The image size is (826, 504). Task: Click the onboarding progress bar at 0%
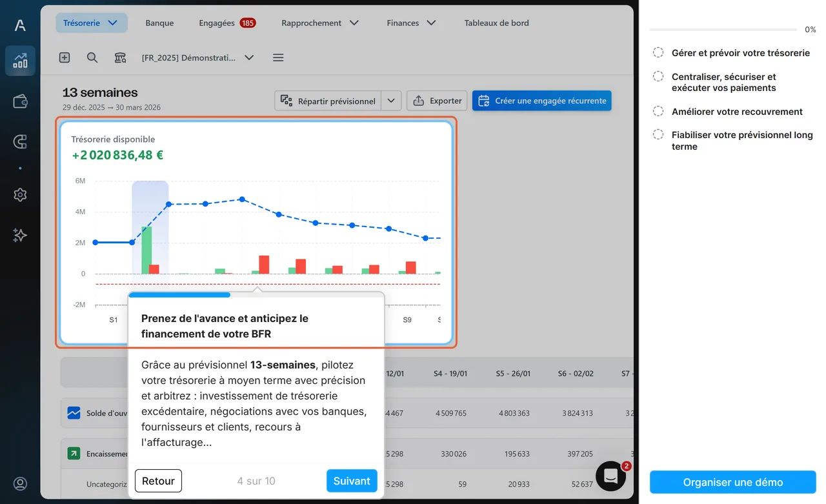point(723,30)
